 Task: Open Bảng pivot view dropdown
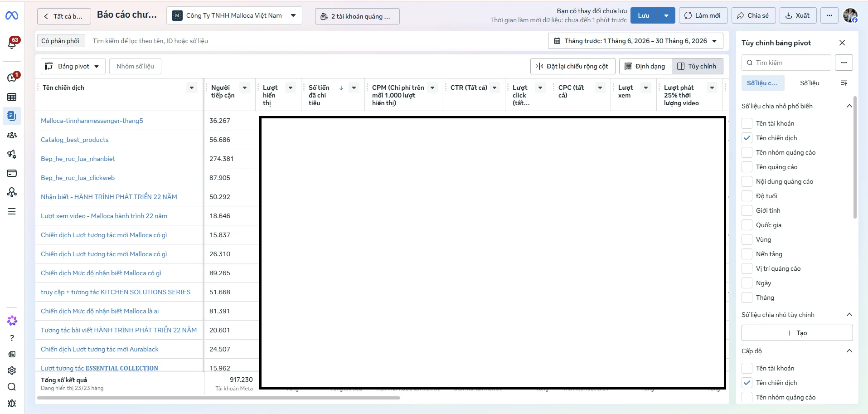point(73,66)
